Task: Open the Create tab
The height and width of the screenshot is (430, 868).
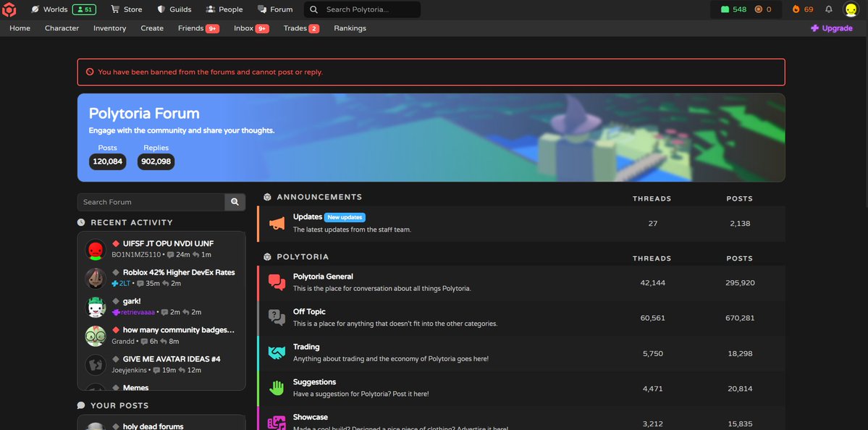Action: [x=152, y=28]
